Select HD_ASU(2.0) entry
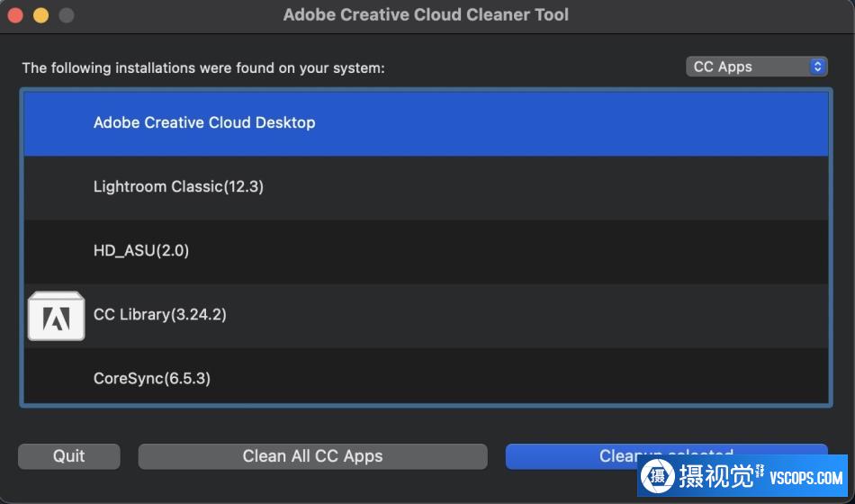The width and height of the screenshot is (855, 504). tap(426, 251)
